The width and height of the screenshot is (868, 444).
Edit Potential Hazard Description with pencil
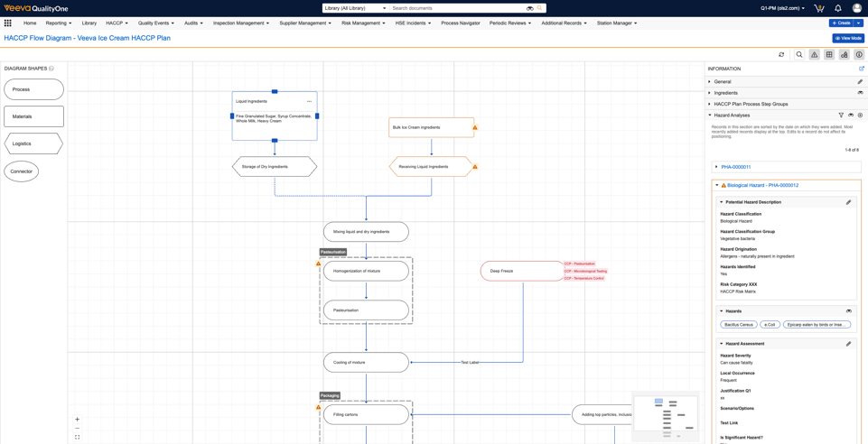849,202
